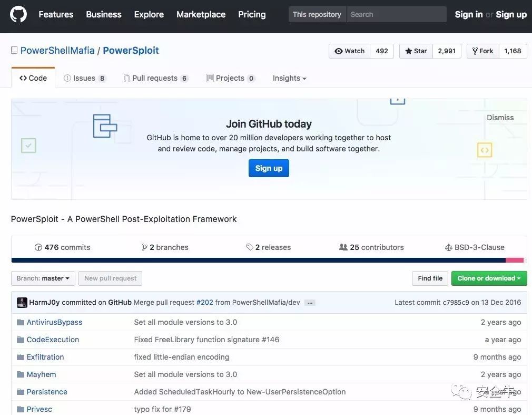This screenshot has height=415, width=532.
Task: Click the Exfiltration folder icon
Action: pos(21,357)
